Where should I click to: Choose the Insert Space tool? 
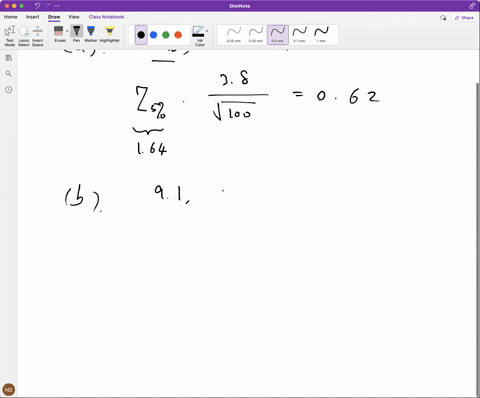[x=38, y=36]
